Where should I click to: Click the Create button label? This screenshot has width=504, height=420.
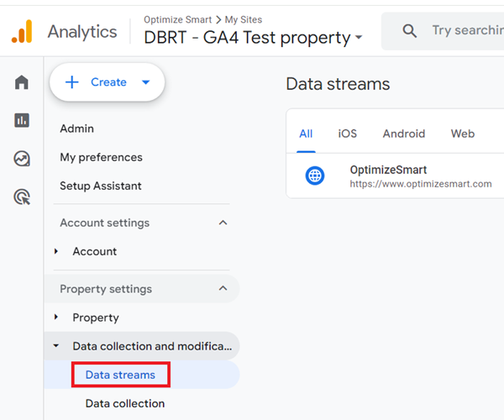tap(108, 82)
